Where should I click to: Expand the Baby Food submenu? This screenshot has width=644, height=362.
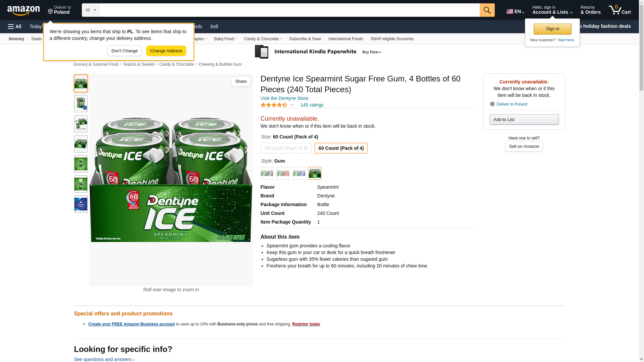[225, 39]
